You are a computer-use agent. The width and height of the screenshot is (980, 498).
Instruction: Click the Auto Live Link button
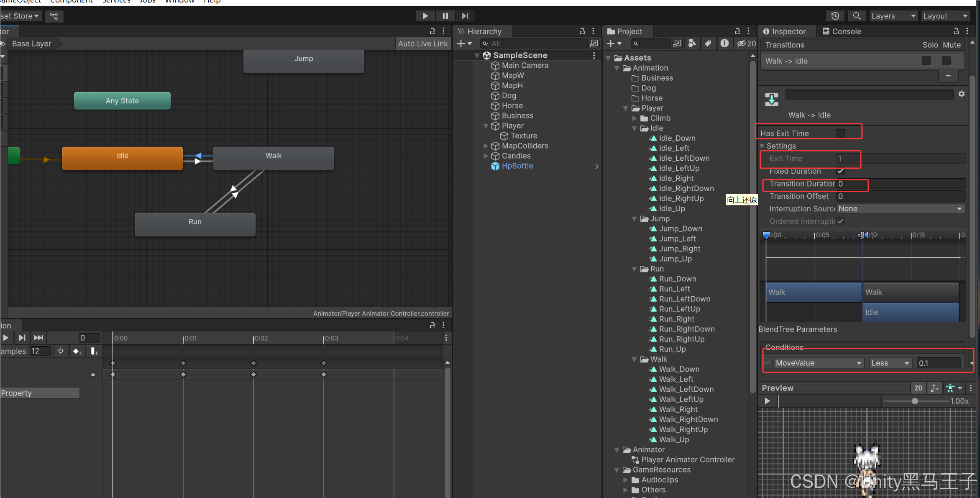422,44
